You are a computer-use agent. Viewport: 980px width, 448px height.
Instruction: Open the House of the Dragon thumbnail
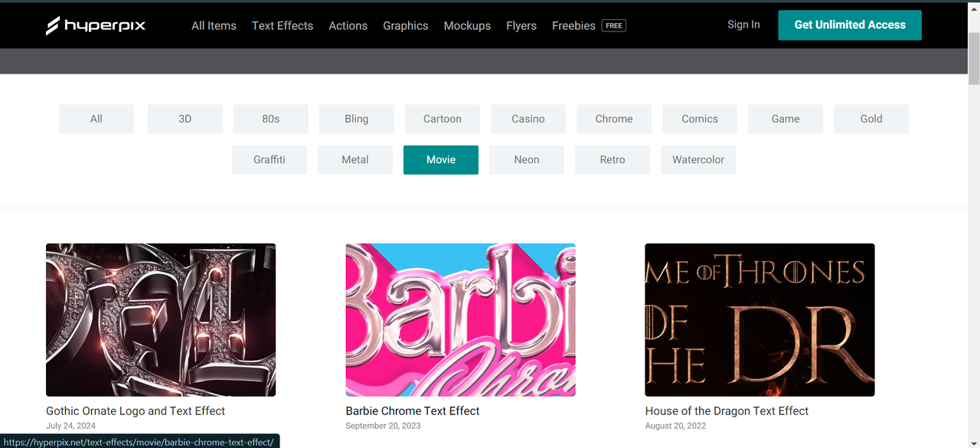759,319
